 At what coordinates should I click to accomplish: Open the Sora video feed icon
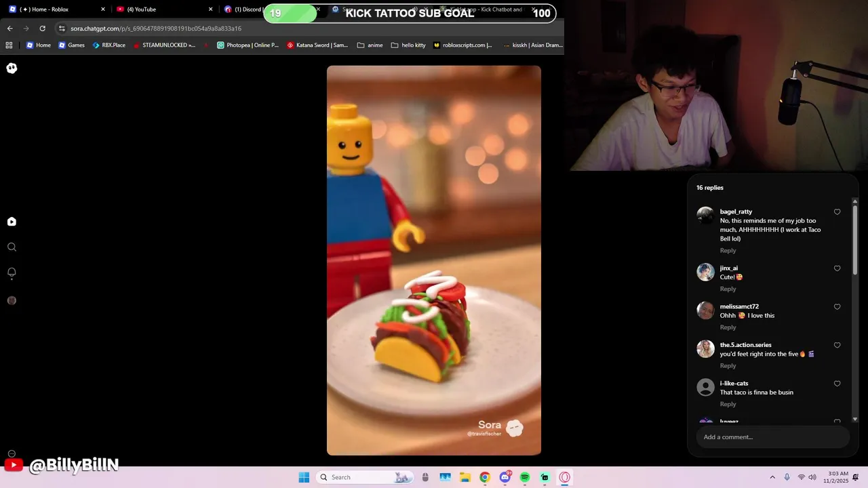tap(12, 222)
